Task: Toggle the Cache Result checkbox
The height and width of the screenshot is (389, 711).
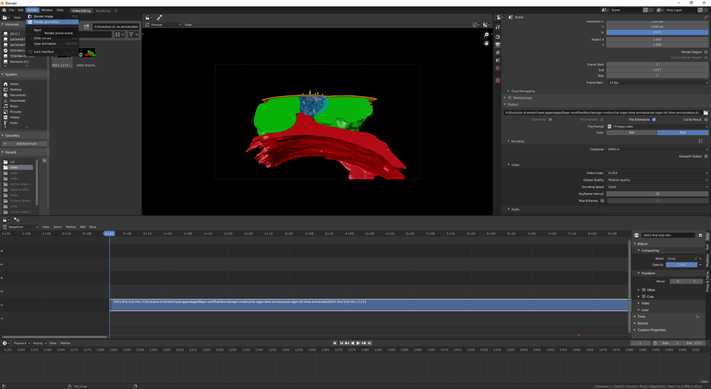Action: pos(706,119)
